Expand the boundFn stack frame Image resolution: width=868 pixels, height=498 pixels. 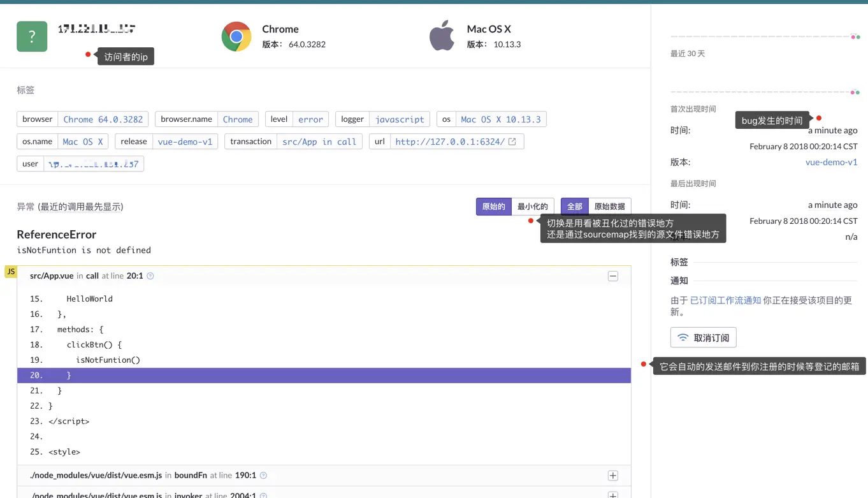613,476
